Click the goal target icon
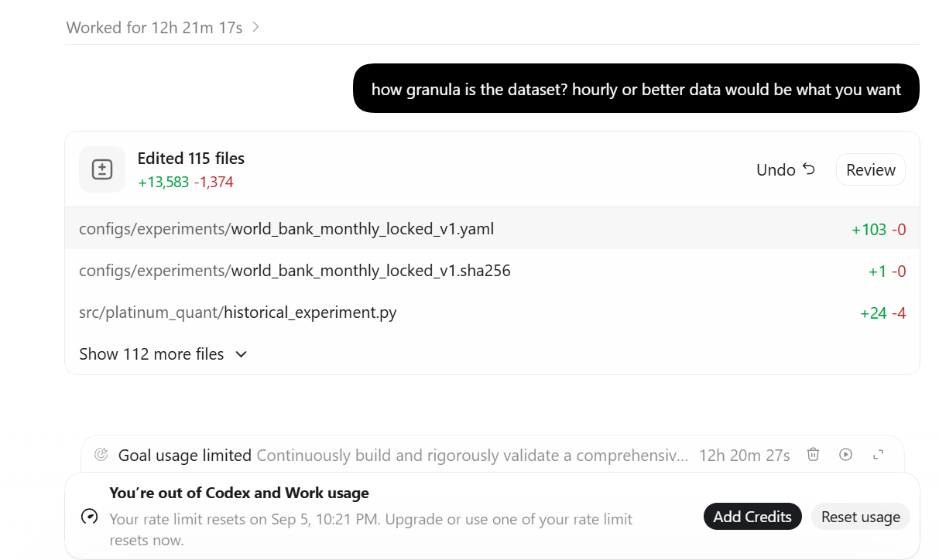This screenshot has height=560, width=939. pos(101,455)
